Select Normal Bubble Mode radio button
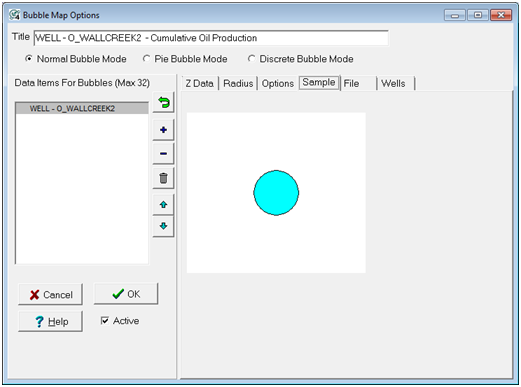 point(29,59)
